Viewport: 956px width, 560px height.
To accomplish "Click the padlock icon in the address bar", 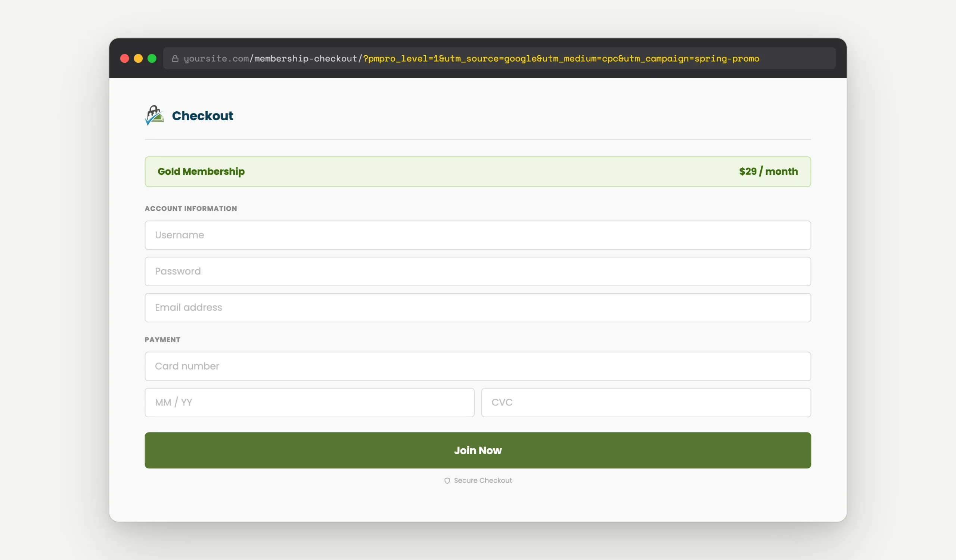I will [176, 58].
